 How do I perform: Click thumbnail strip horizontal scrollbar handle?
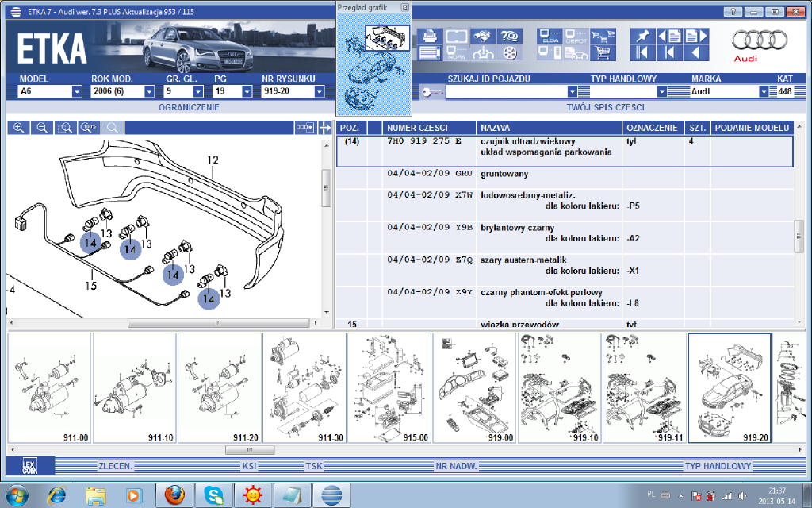click(250, 450)
